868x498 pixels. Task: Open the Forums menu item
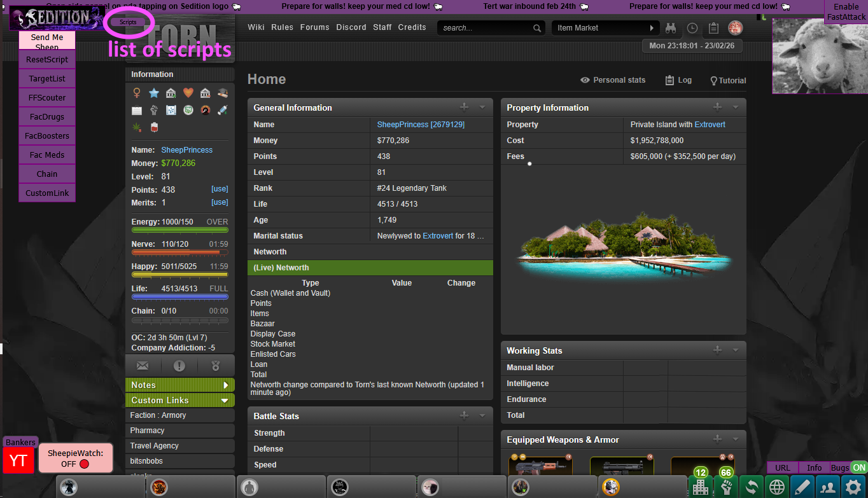[x=314, y=27]
